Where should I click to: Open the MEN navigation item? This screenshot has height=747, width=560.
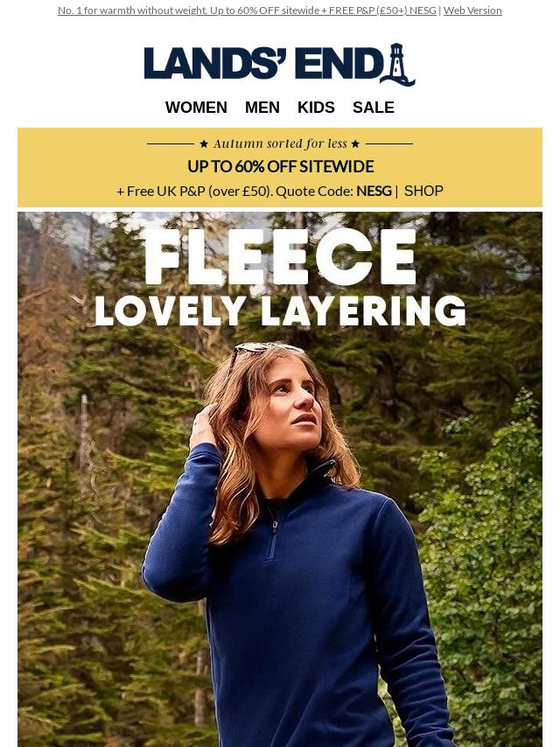[x=262, y=108]
